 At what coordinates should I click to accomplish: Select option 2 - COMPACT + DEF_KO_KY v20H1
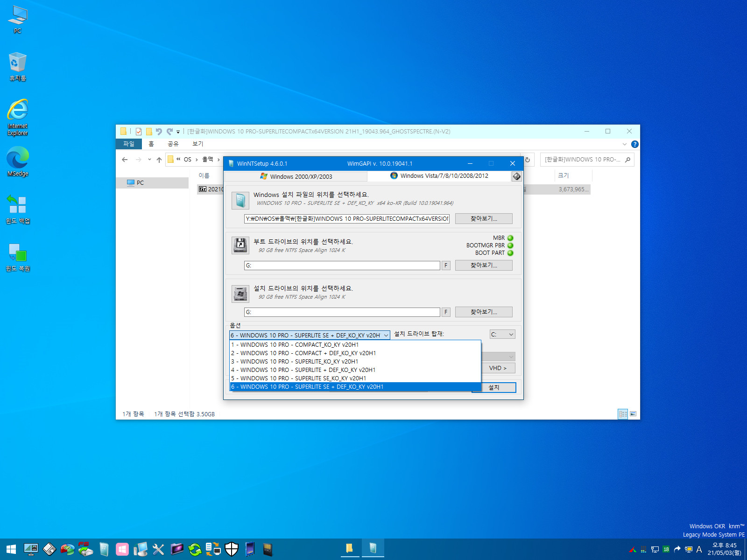(x=355, y=353)
